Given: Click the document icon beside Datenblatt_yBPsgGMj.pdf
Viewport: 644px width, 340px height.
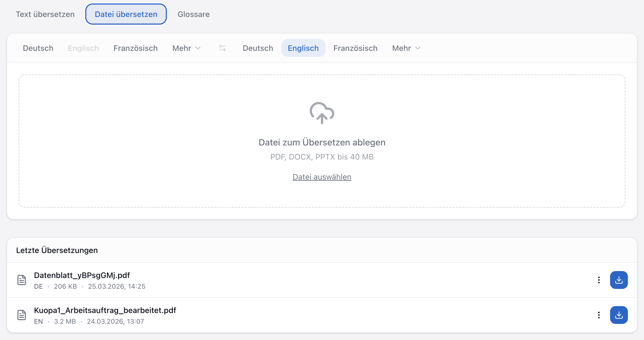Looking at the screenshot, I should point(22,280).
